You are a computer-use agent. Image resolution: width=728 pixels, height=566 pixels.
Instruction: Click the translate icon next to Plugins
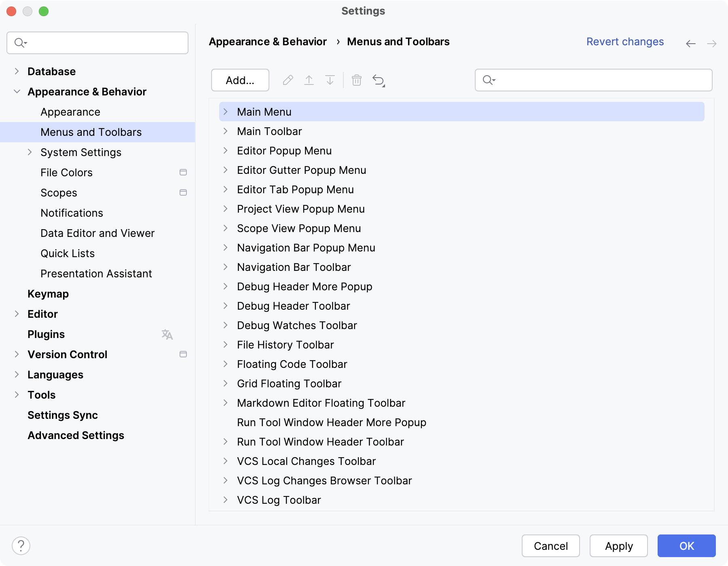point(167,334)
